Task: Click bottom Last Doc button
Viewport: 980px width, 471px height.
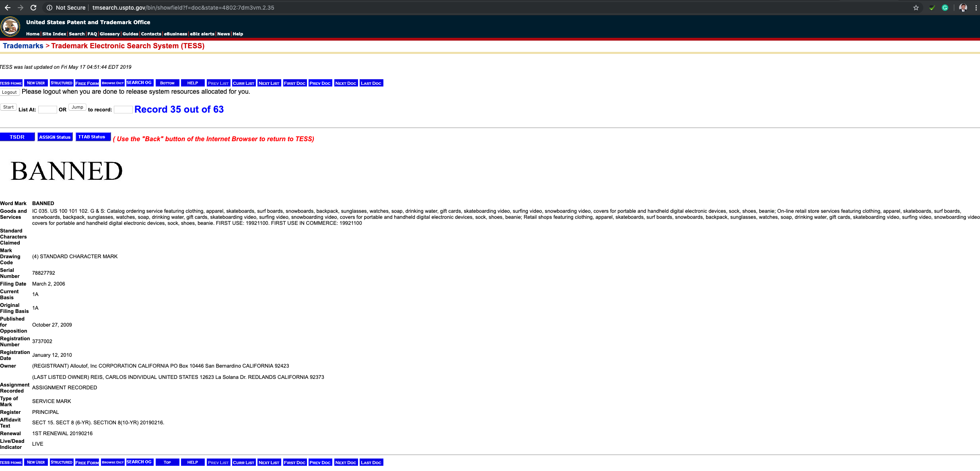Action: point(371,463)
